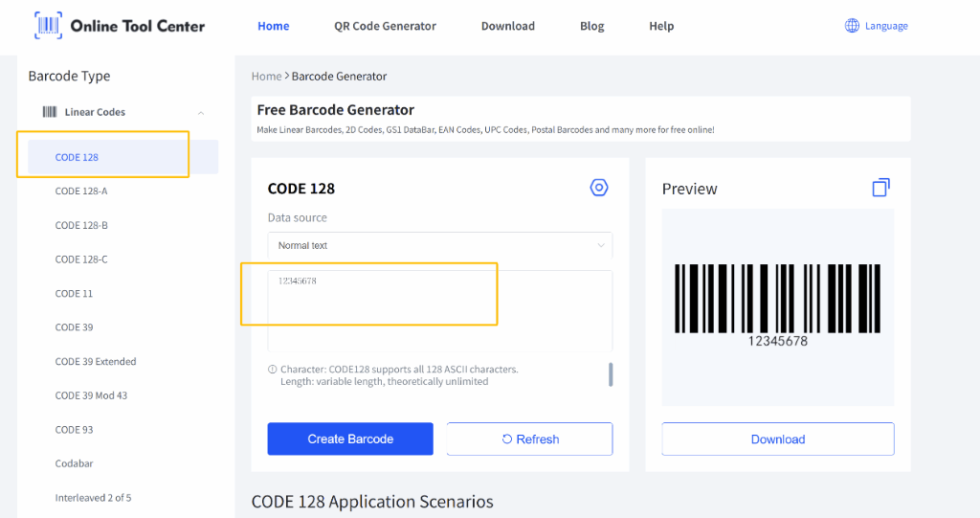The image size is (980, 518).
Task: Click the globe Language icon
Action: tap(852, 26)
